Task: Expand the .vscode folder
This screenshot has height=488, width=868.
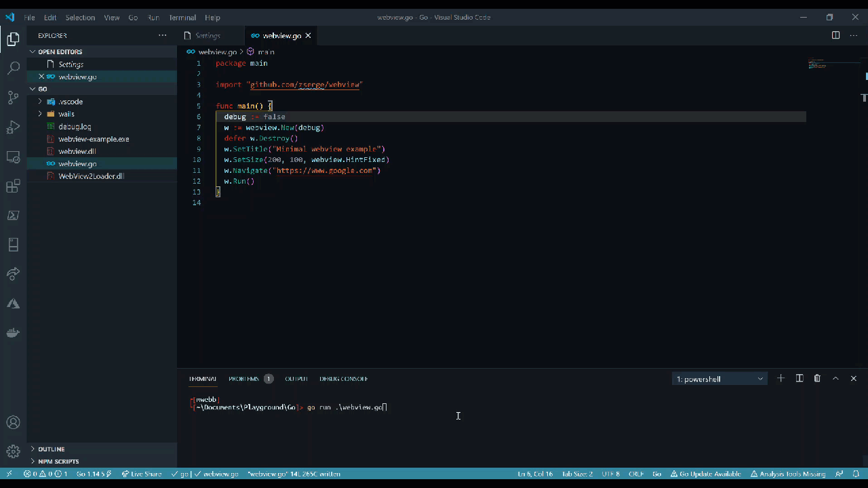Action: (x=102, y=102)
